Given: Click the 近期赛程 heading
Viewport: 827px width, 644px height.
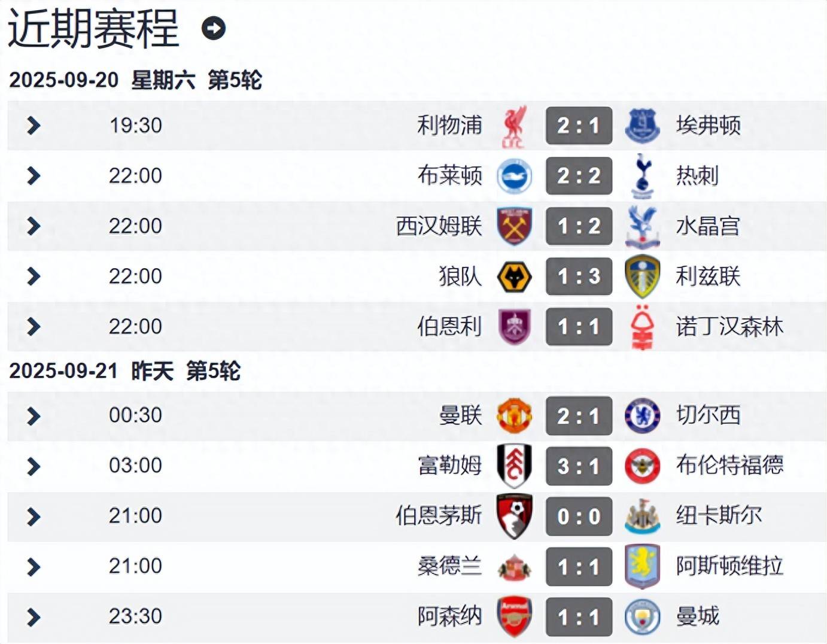Looking at the screenshot, I should pos(93,28).
